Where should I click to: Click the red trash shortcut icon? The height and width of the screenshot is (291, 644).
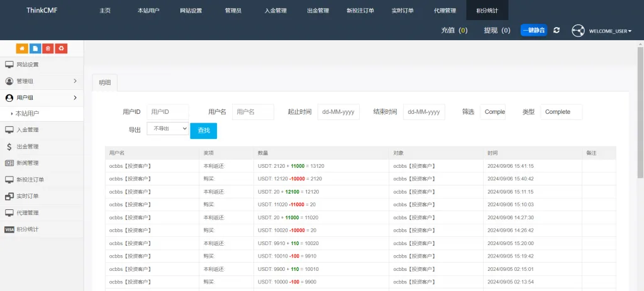(x=48, y=48)
